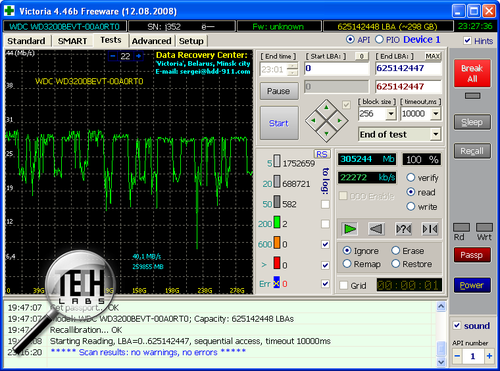
Task: Toggle log checkbox for 50 ms blocks
Action: 325,204
